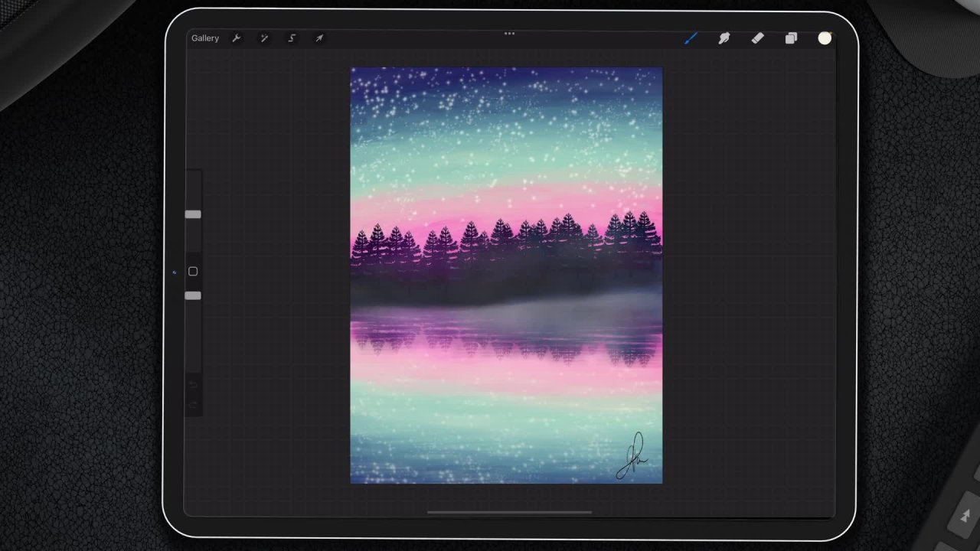Select the Eraser tool
980x551 pixels.
[x=757, y=38]
